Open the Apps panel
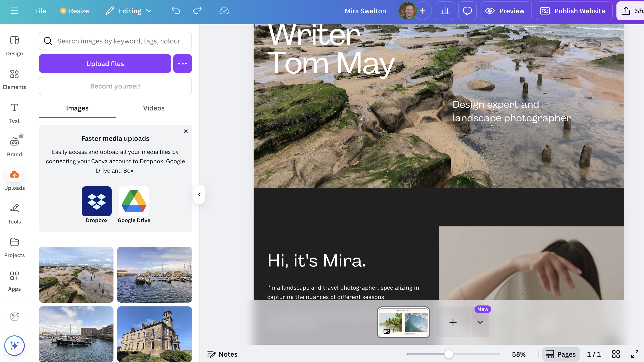Screen dimensions: 644x362 (x=14, y=281)
